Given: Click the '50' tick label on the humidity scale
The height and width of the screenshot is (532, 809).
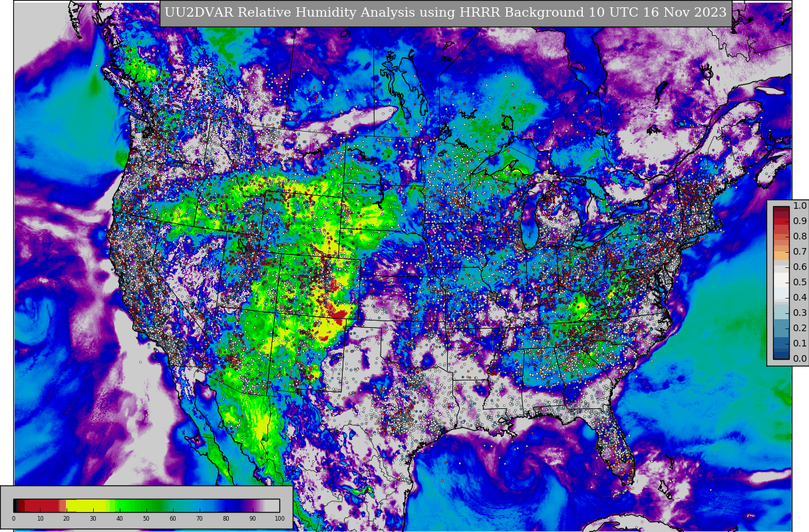Looking at the screenshot, I should coord(146,519).
